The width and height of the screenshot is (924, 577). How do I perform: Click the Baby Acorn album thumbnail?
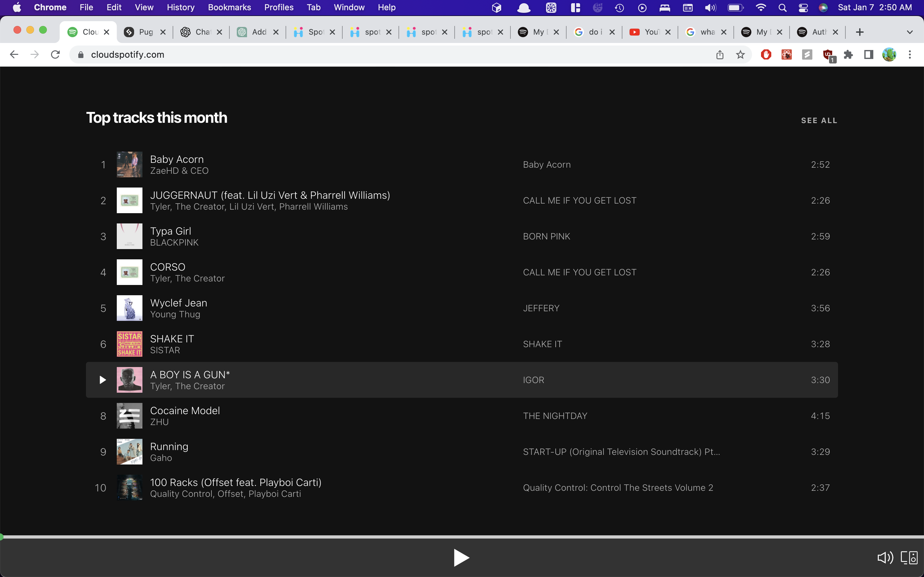[x=129, y=164]
